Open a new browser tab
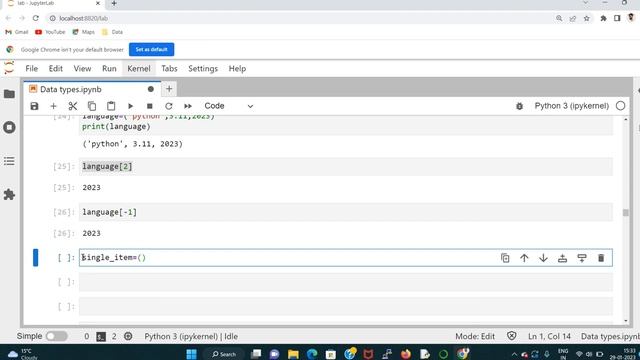This screenshot has height=360, width=640. coord(114,3)
